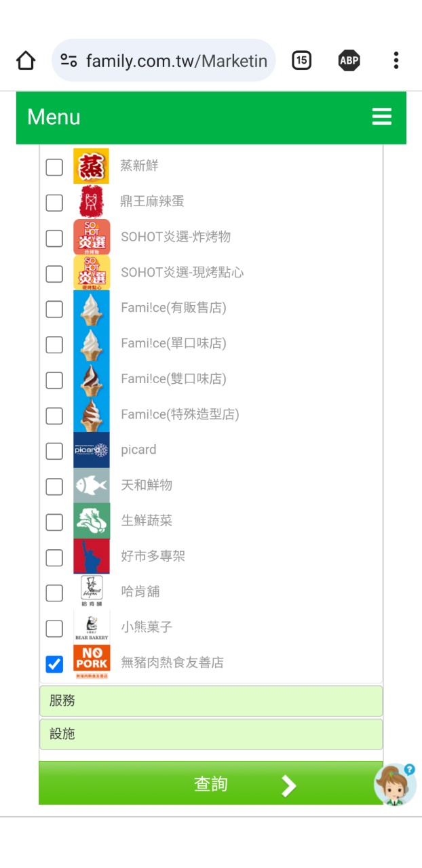Check the 蒸新鮮 checkbox
422x868 pixels.
pos(54,167)
